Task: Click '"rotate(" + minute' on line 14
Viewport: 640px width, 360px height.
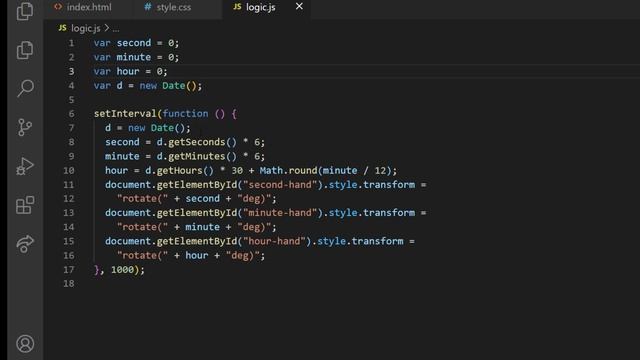Action: click(168, 227)
